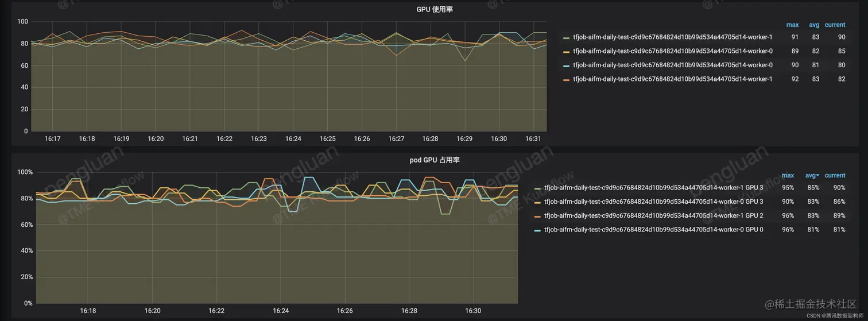
Task: Click max value 89 in top legend
Action: tap(795, 51)
